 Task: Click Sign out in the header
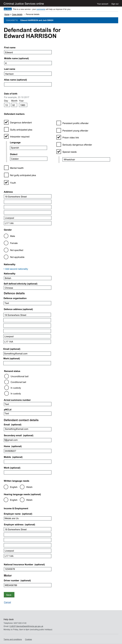[115, 4]
